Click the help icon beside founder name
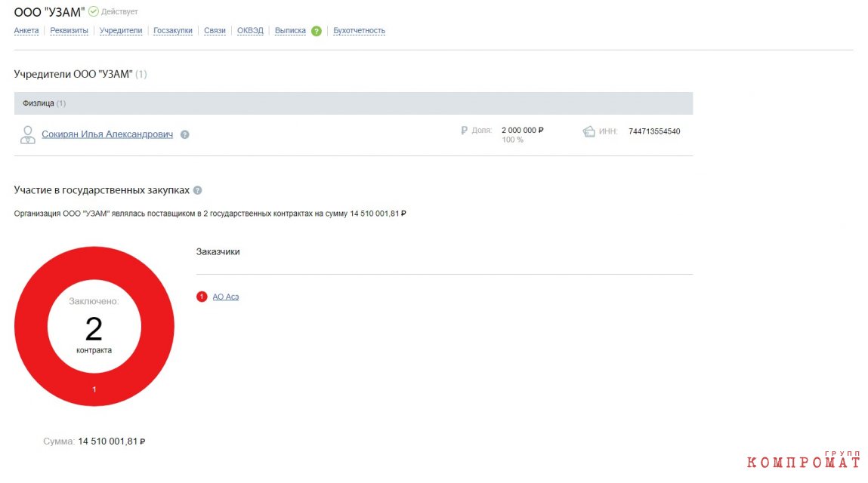This screenshot has height=483, width=868. [x=185, y=134]
